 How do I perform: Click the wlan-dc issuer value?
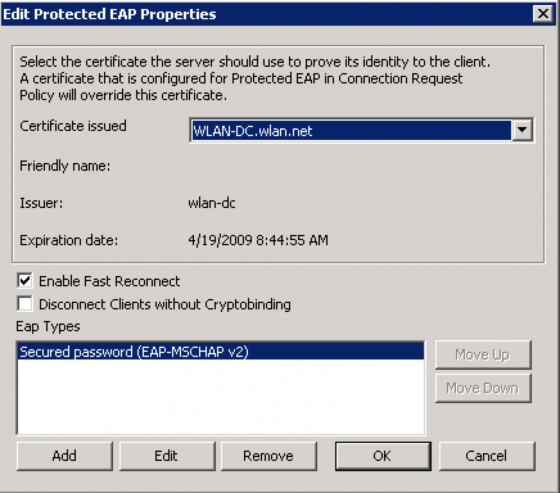(212, 203)
